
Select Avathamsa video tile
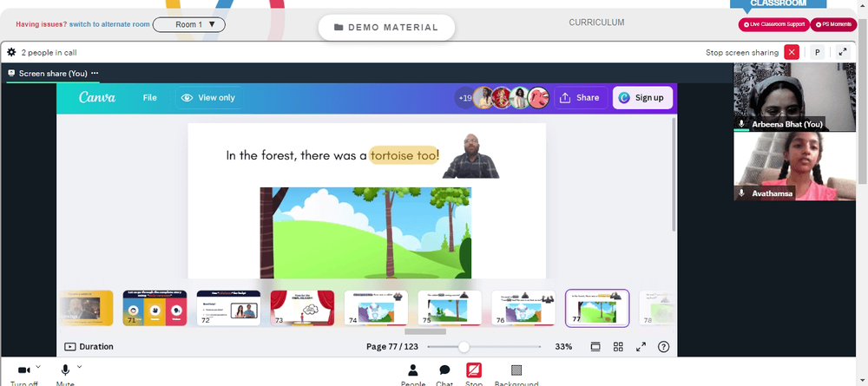pos(794,166)
